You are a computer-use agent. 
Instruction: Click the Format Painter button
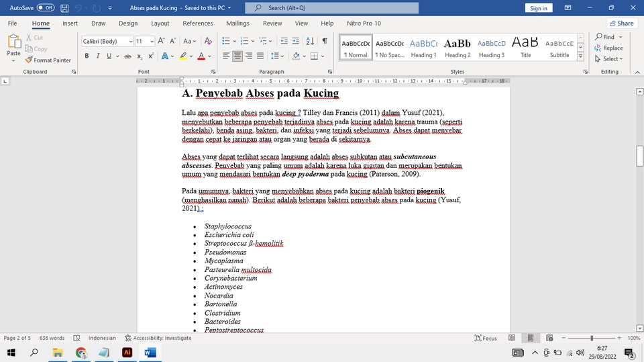point(48,60)
